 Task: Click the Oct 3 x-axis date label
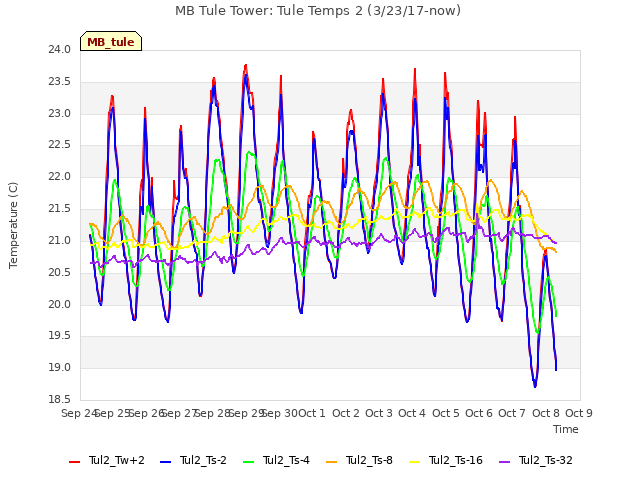click(379, 413)
